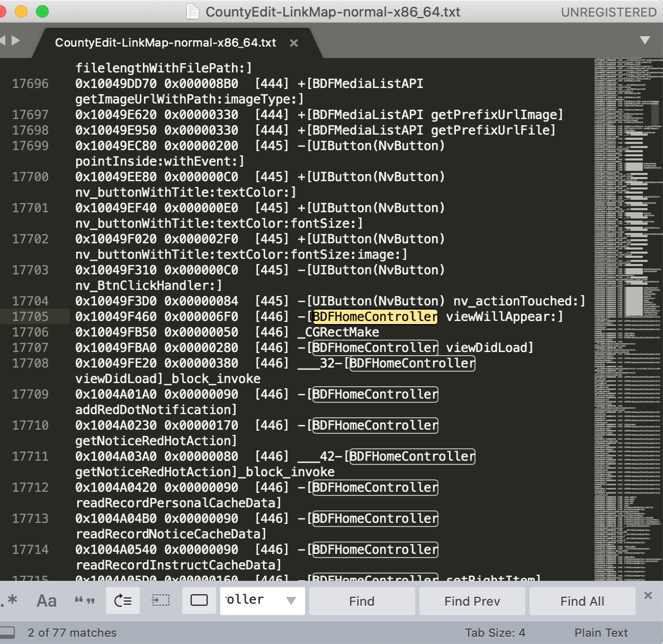
Task: Click address 0x1004A01A0 on line 17709
Action: [x=116, y=394]
